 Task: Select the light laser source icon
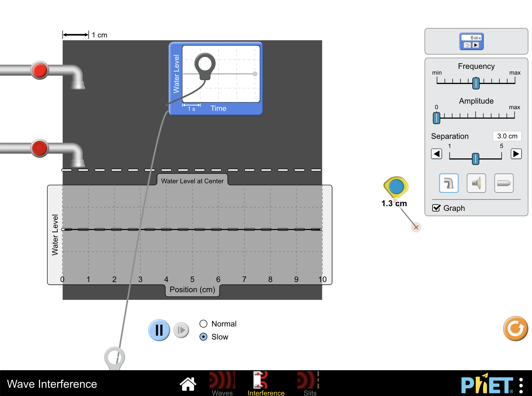tap(504, 183)
